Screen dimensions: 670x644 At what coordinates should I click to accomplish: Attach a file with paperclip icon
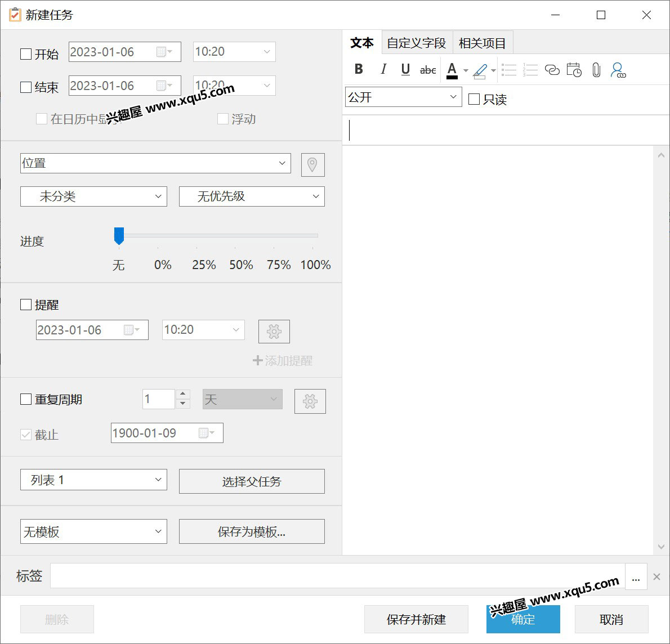point(596,70)
